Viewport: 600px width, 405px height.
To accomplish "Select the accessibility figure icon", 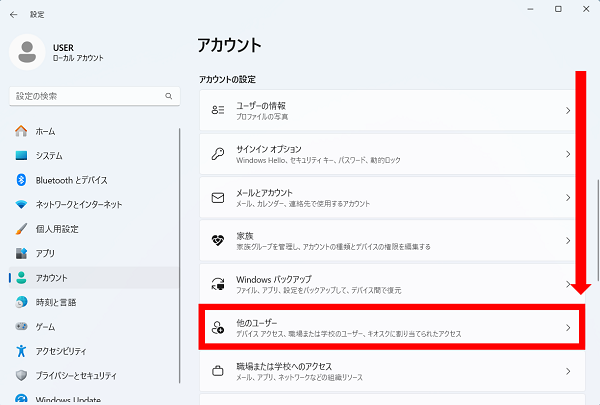I will [x=21, y=351].
